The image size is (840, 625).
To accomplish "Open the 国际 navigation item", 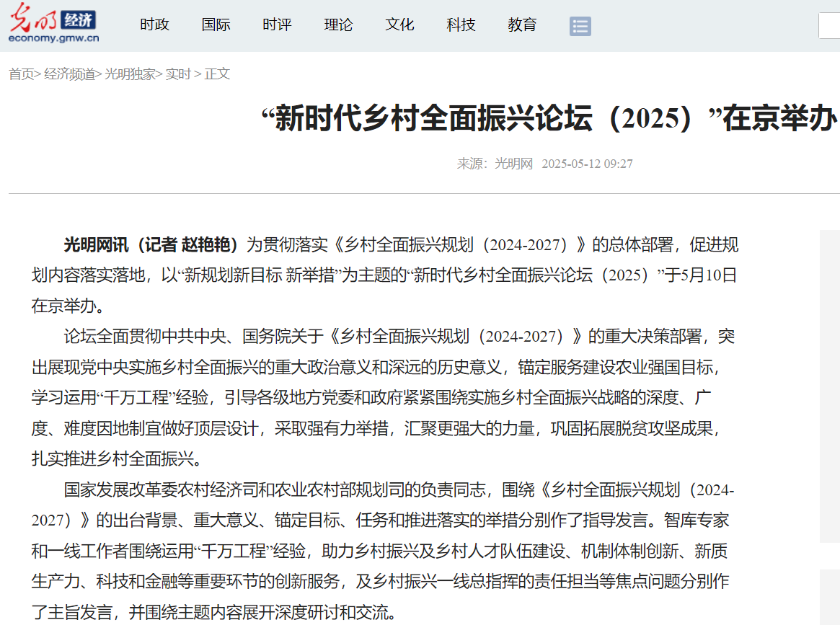I will pyautogui.click(x=216, y=25).
